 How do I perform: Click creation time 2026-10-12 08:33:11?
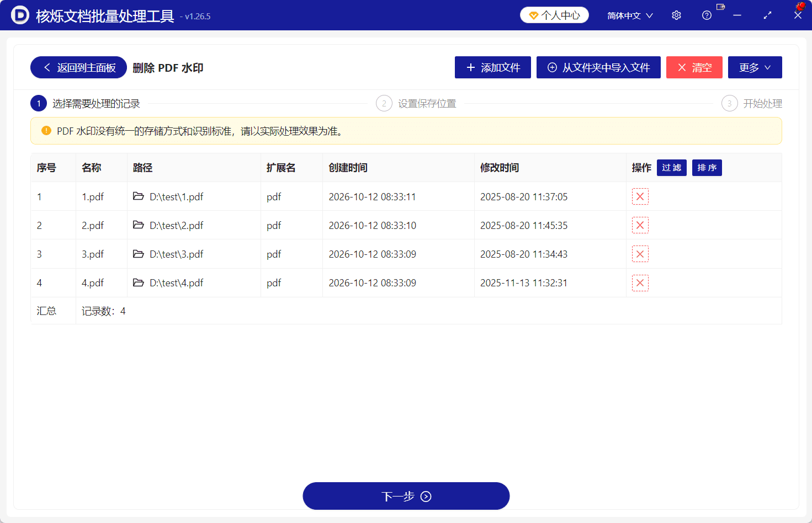coord(372,197)
